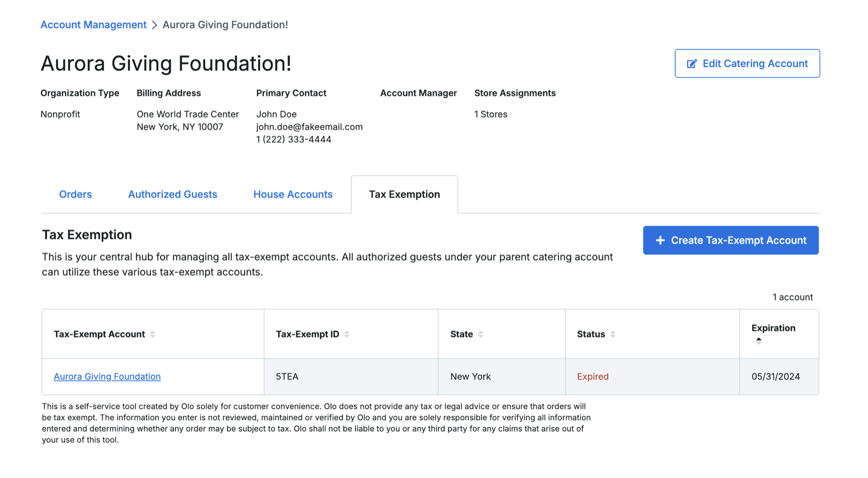Click the Tax-Exempt ID column header
Screen dimensions: 868x478
pos(351,334)
